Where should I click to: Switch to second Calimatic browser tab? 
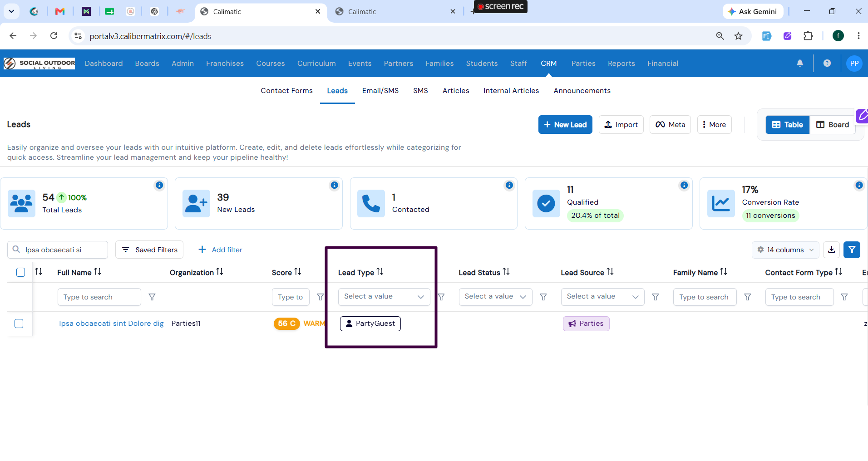[395, 12]
